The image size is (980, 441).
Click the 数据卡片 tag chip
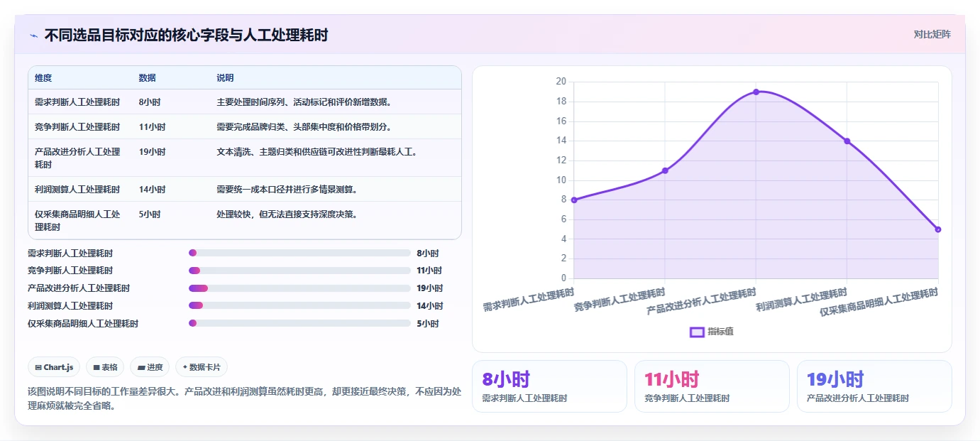coord(202,367)
